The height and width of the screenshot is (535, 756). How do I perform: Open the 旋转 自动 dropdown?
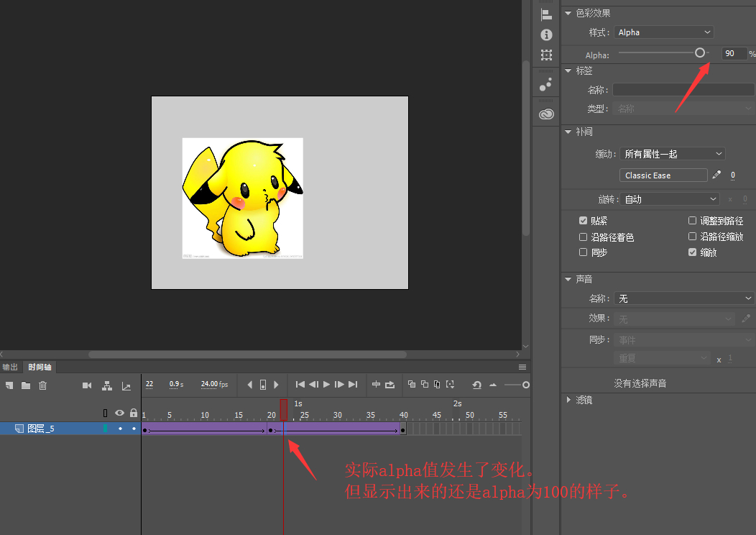669,199
